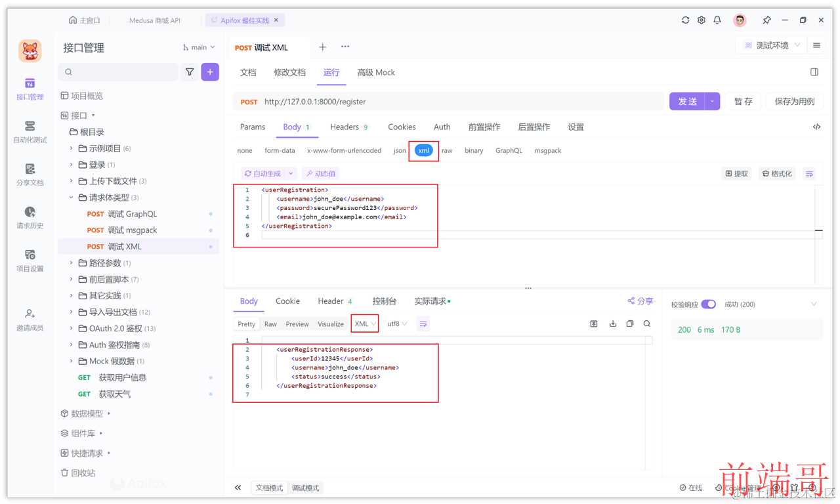Screen dimensions: 840x504
Task: Open the 发送 button dropdown arrow
Action: point(713,101)
